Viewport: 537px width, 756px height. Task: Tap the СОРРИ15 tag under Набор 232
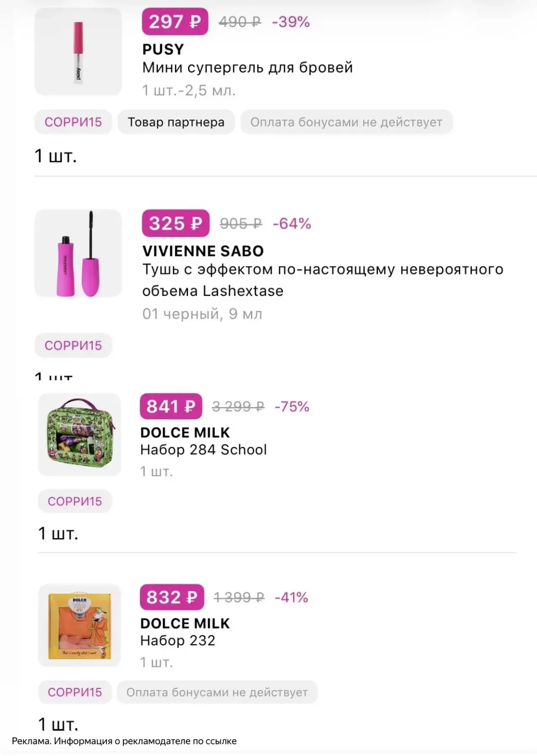point(75,692)
